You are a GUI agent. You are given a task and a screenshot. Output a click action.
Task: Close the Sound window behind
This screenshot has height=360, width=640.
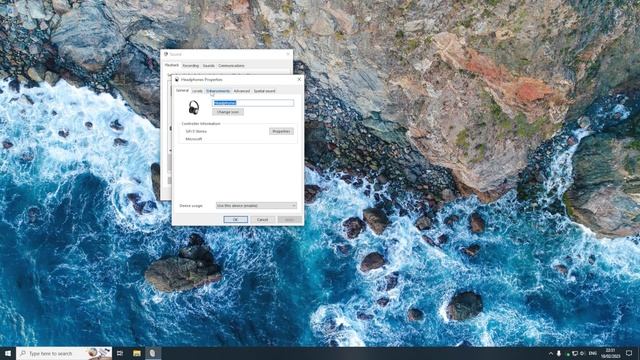coord(288,54)
